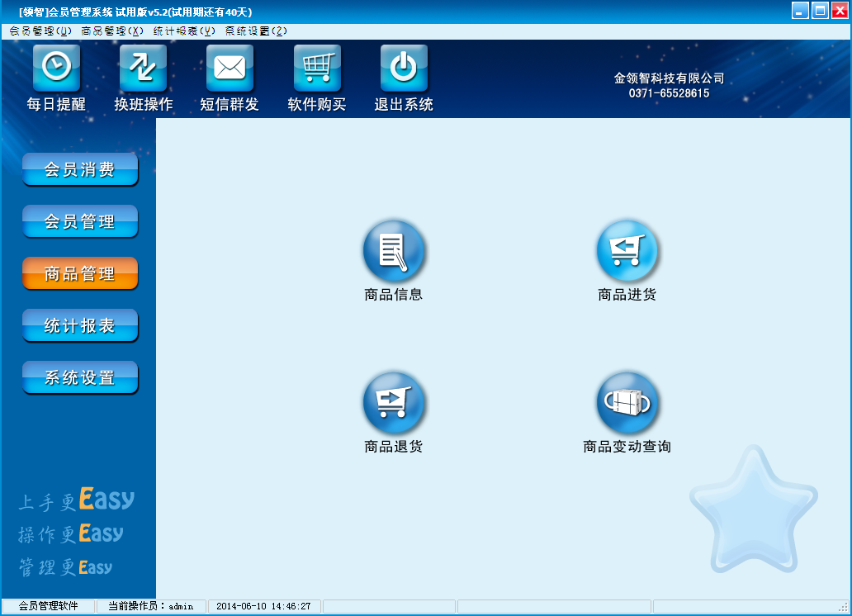Select the 会员消费 sidebar button
Image resolution: width=852 pixels, height=616 pixels.
point(80,169)
